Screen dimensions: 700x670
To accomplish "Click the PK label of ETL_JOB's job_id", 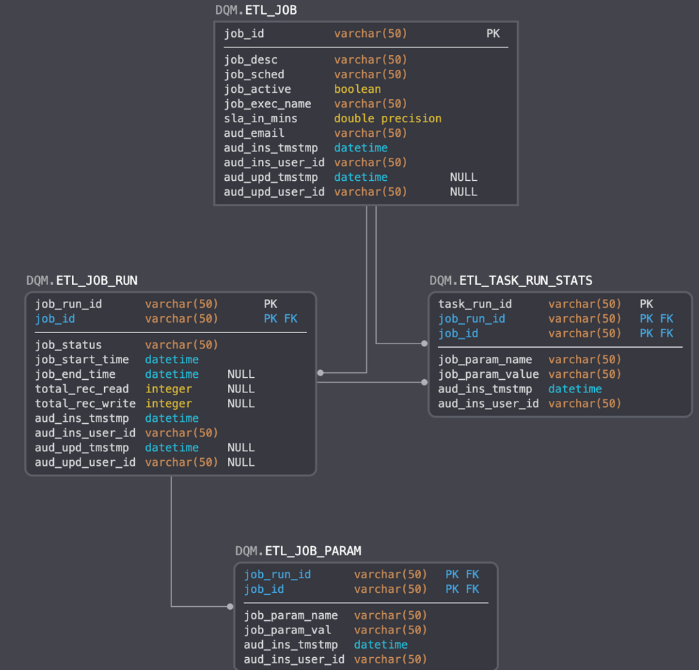I will coord(493,34).
